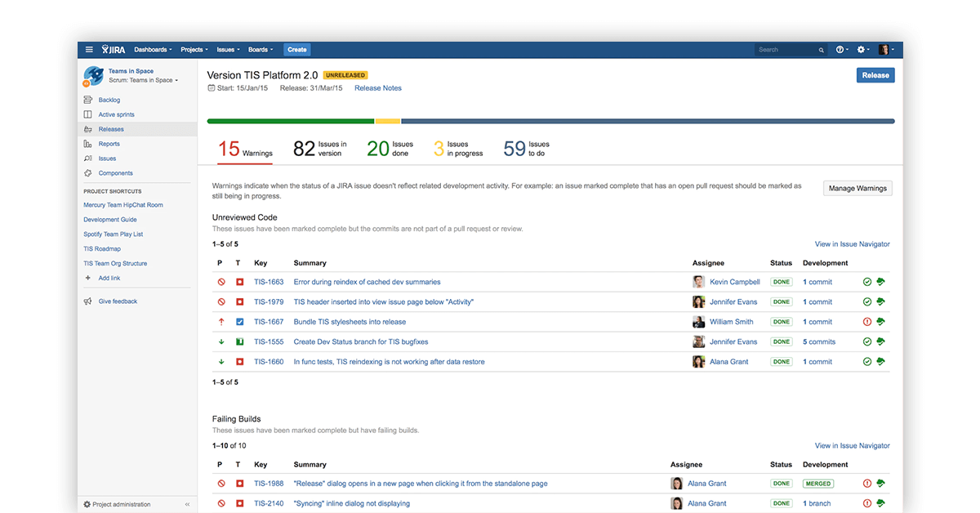This screenshot has height=513, width=980.
Task: Click the Backlog sidebar icon
Action: click(88, 100)
